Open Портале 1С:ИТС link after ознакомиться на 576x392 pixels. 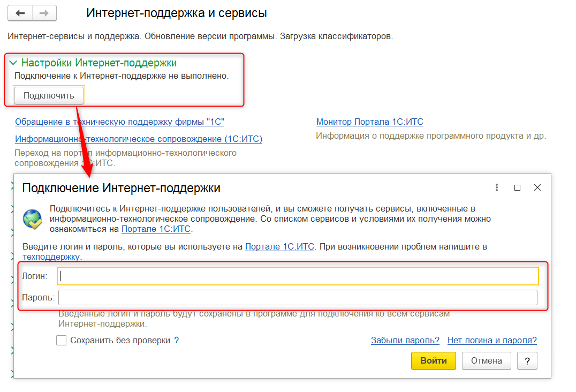point(156,229)
